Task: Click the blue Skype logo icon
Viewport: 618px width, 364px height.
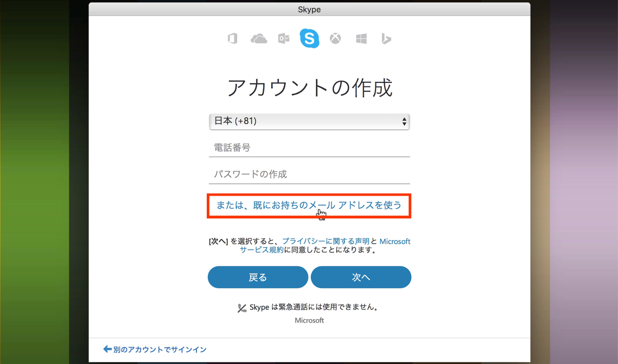Action: click(x=309, y=38)
